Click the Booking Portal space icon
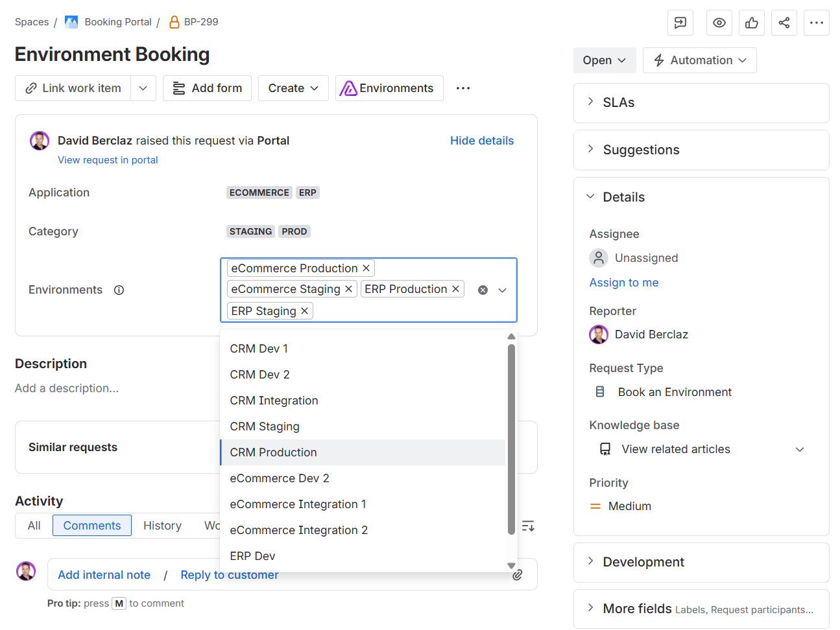840x630 pixels. point(71,22)
